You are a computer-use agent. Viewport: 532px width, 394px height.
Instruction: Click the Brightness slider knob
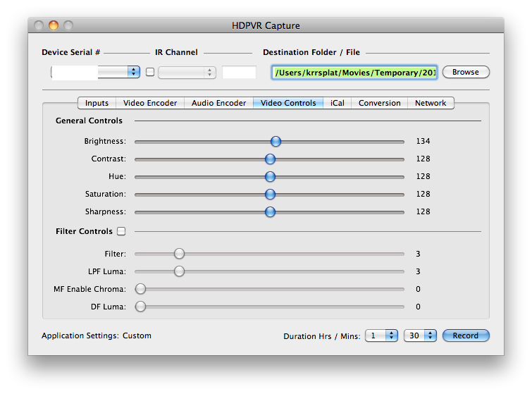click(x=276, y=141)
